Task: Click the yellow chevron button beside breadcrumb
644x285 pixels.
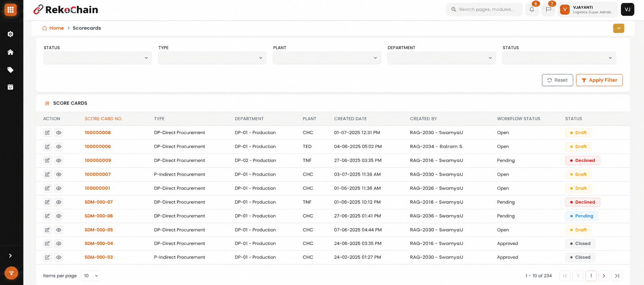Action: pos(618,28)
